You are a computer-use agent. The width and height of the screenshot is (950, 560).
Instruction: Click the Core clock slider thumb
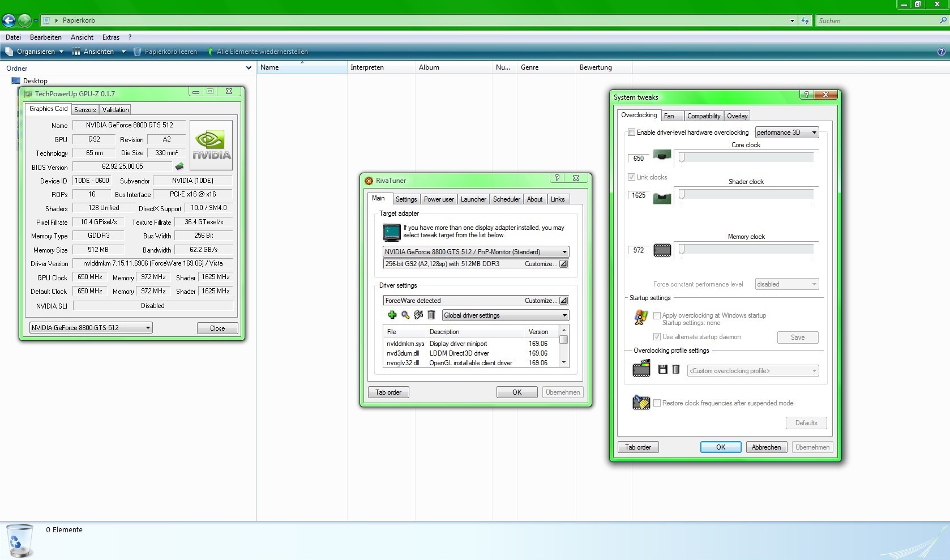(x=682, y=157)
